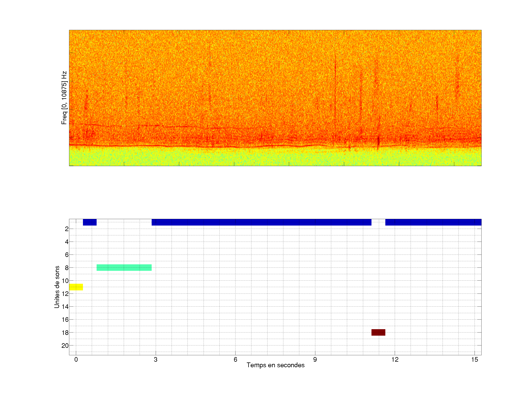This screenshot has height=399, width=532.
Task: Click the x-axis tick label 3
Action: coord(156,359)
